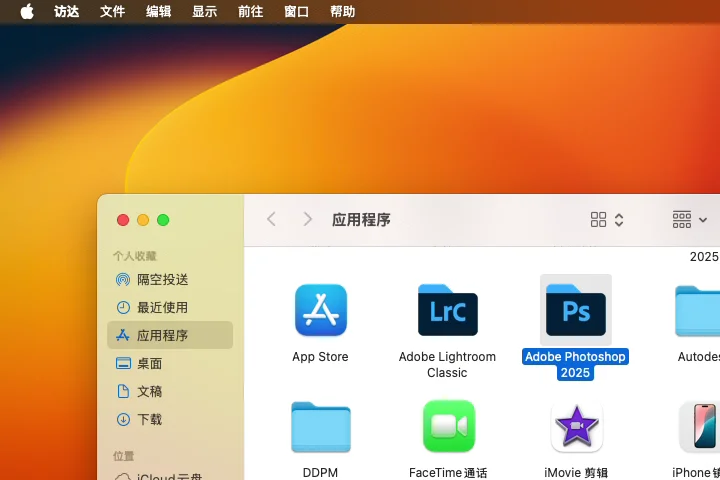720x480 pixels.
Task: Minimize Finder window with yellow button
Action: [x=143, y=220]
